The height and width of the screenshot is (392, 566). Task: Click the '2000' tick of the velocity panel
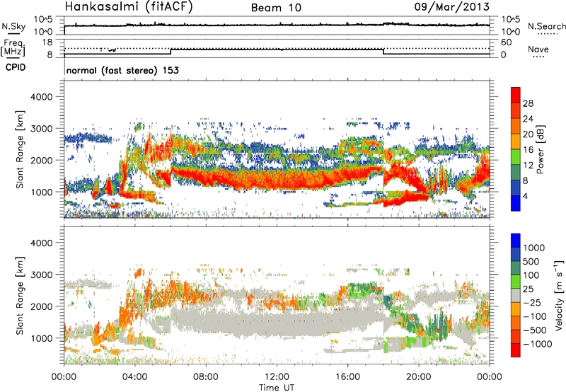[x=41, y=306]
